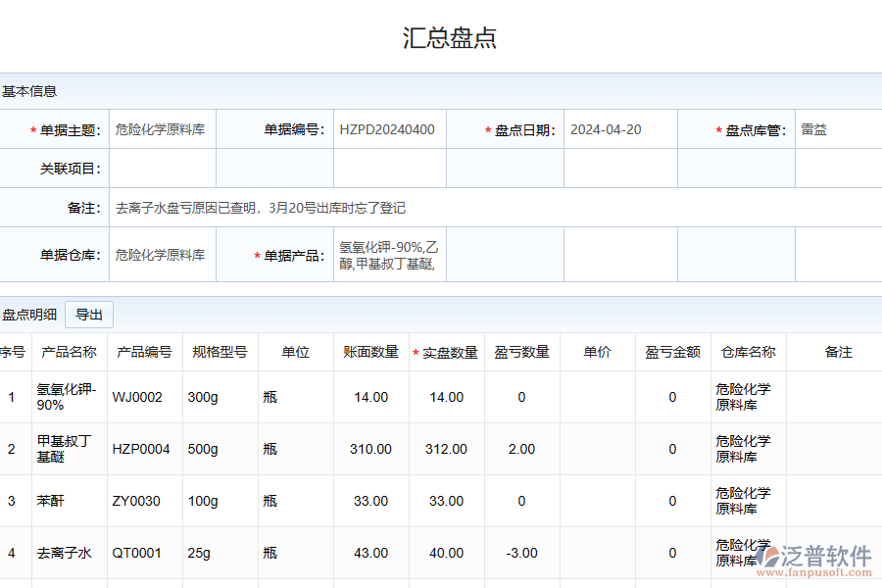This screenshot has width=882, height=588.
Task: Click the 基本信息 section header
Action: click(x=29, y=91)
